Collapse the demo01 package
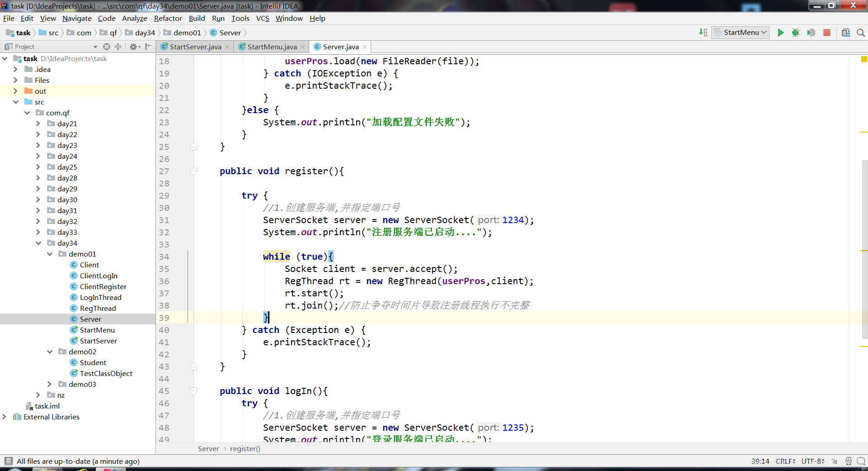This screenshot has height=471, width=868. pyautogui.click(x=50, y=254)
